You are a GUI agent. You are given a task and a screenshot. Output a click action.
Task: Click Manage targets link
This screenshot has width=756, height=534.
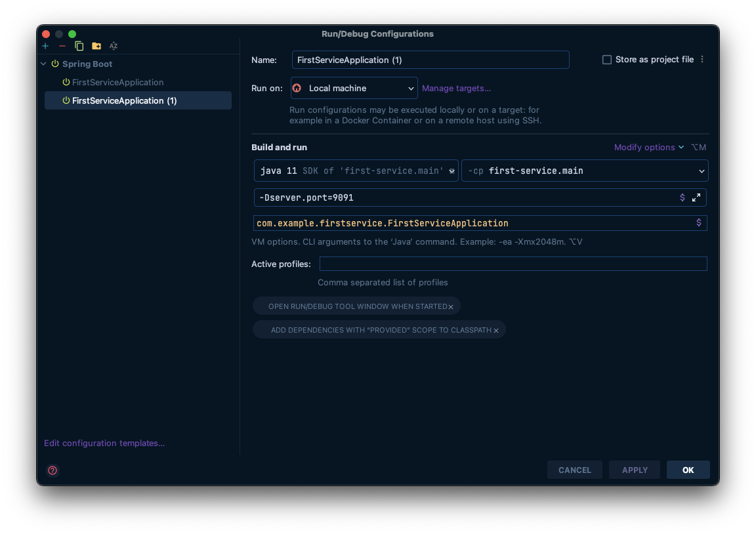point(456,88)
